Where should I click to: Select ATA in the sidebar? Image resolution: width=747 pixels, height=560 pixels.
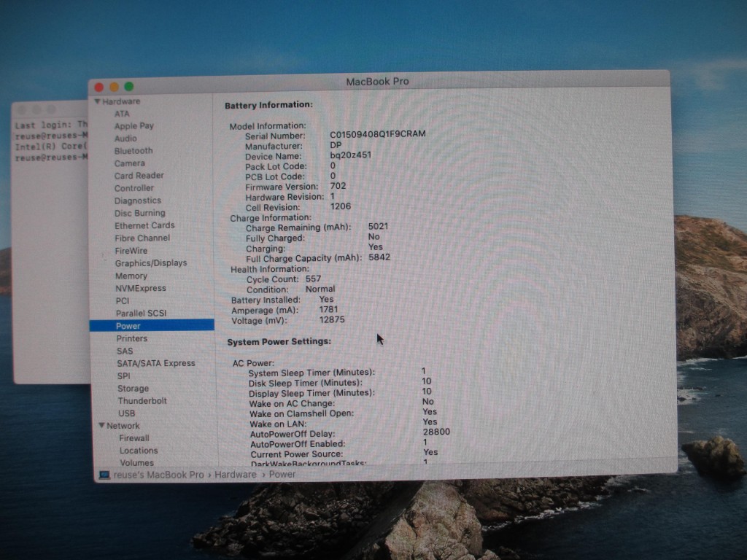click(122, 114)
